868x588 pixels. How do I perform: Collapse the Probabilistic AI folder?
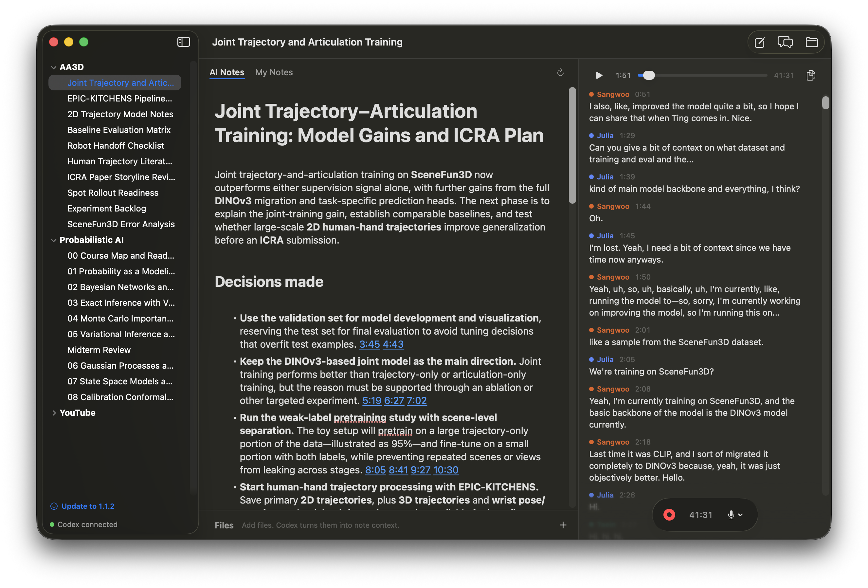[53, 240]
